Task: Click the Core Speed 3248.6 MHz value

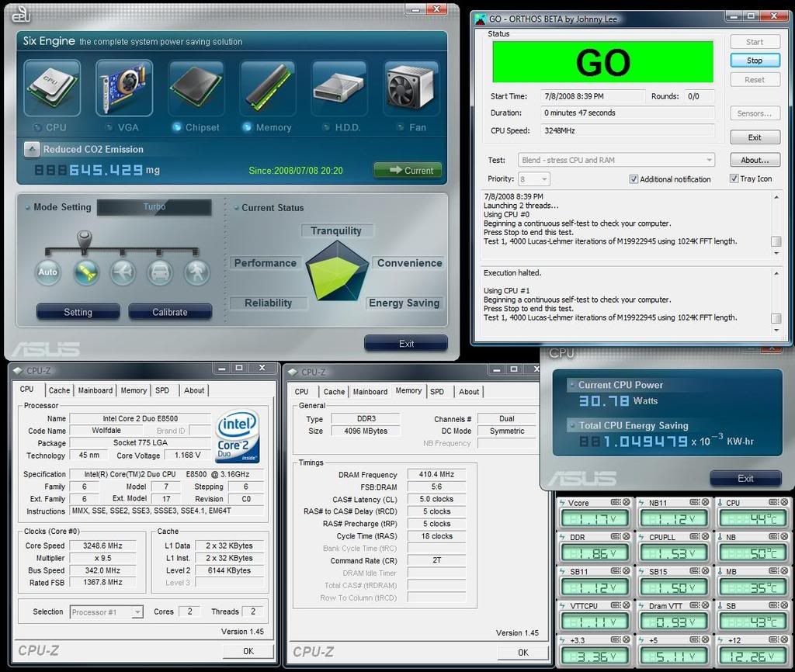Action: click(x=102, y=546)
